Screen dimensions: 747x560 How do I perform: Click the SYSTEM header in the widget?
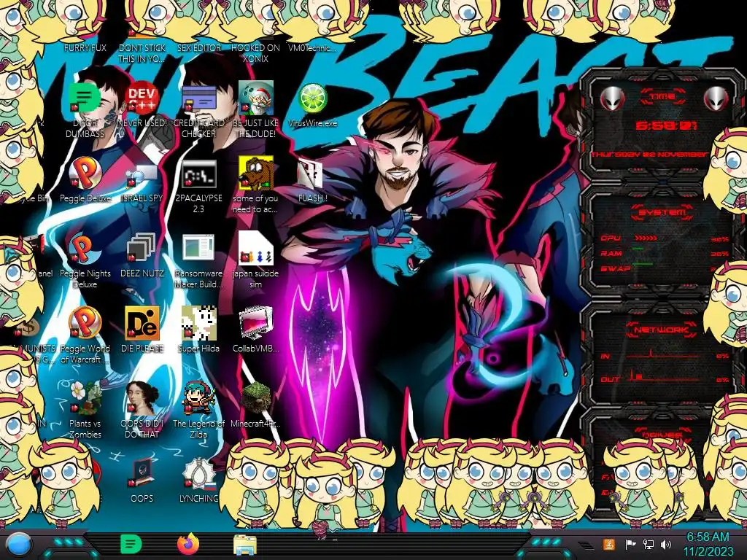(x=662, y=212)
